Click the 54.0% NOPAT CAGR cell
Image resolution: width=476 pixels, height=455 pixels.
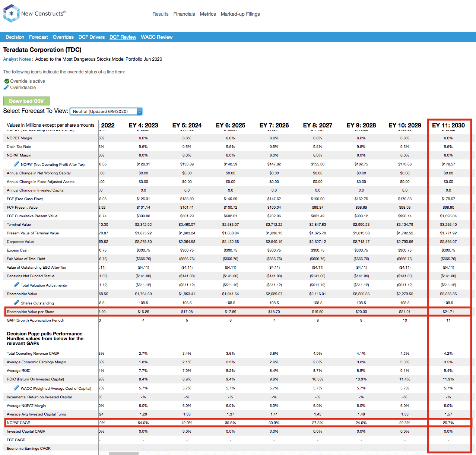point(143,423)
